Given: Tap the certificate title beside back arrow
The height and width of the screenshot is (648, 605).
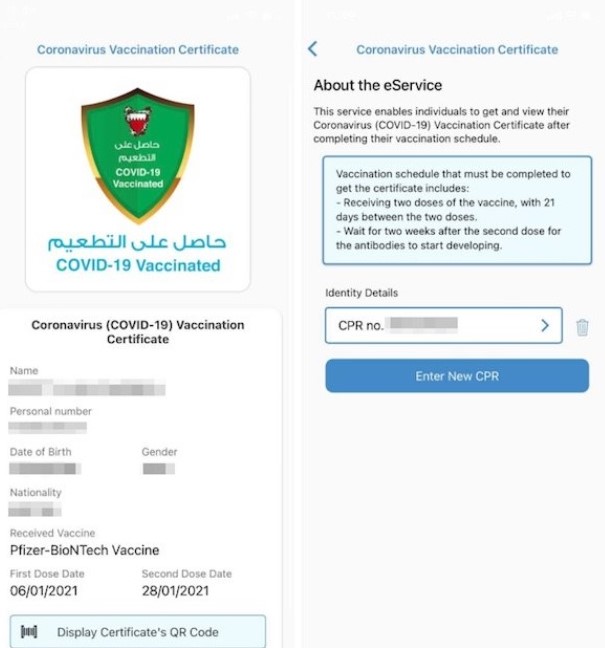Looking at the screenshot, I should point(457,49).
